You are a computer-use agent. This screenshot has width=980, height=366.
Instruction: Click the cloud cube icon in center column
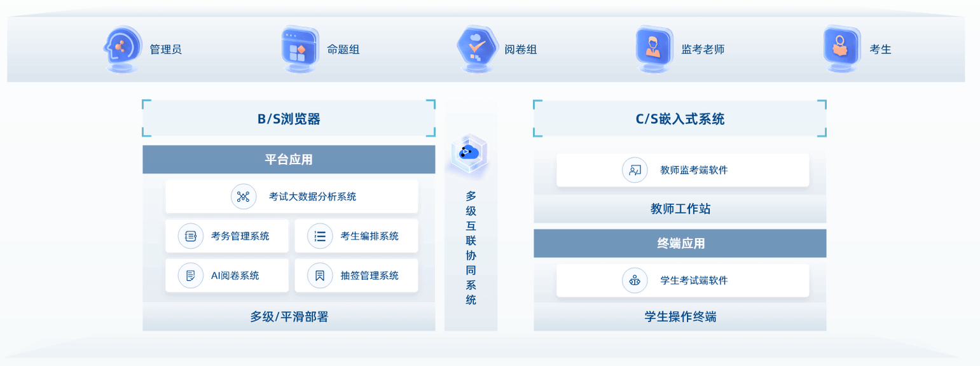click(470, 153)
